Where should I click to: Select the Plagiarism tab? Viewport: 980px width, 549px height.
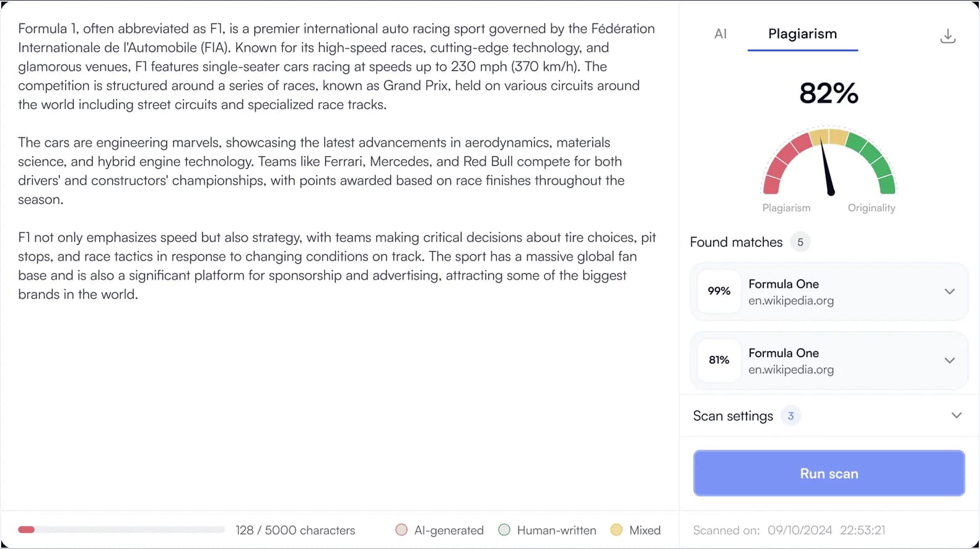(802, 34)
